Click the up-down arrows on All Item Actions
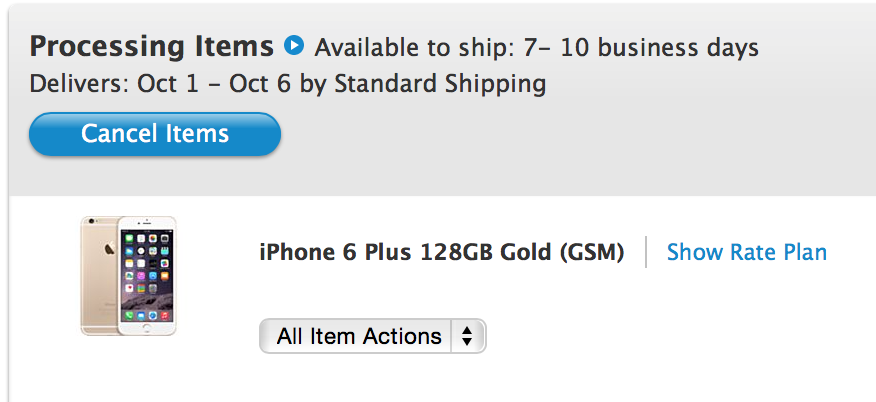 click(x=466, y=336)
